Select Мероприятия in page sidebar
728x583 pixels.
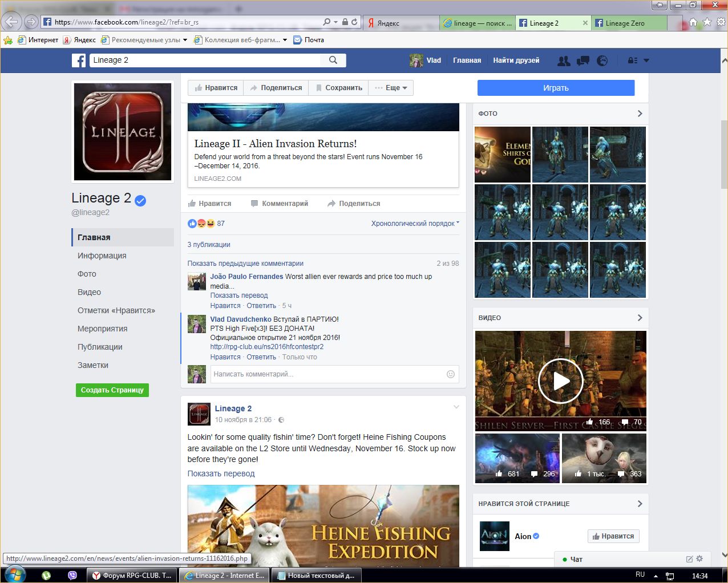[x=103, y=329]
